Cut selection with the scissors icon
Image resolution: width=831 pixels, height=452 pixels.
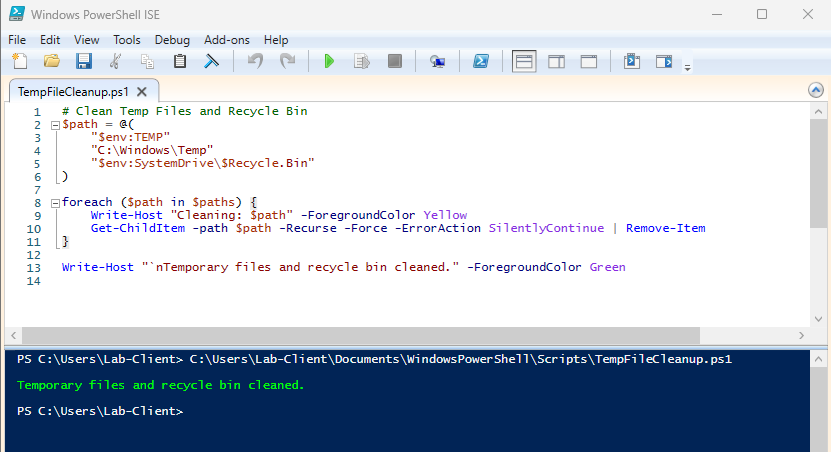[x=115, y=61]
